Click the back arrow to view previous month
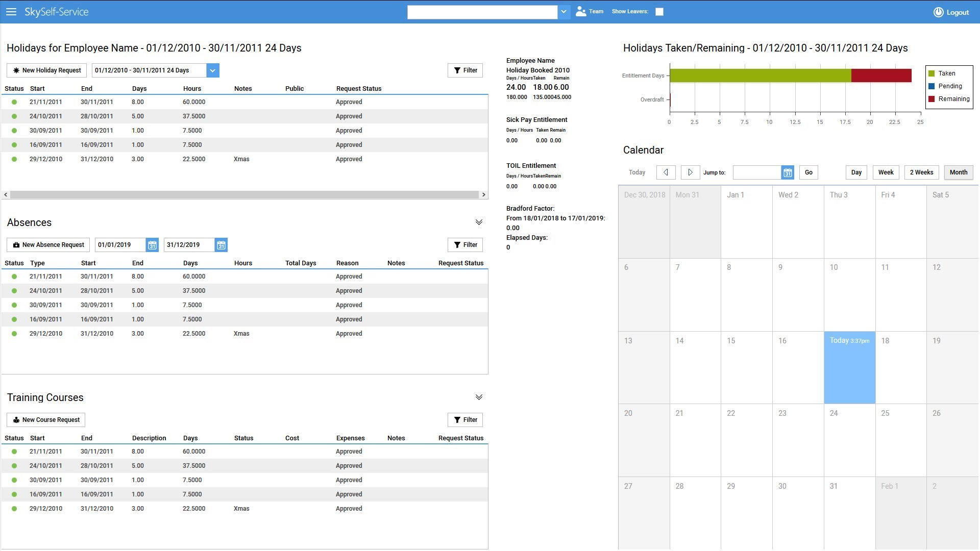 666,172
